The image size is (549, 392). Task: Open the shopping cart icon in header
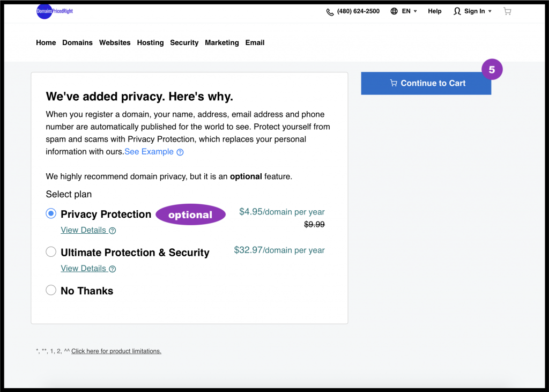[507, 11]
